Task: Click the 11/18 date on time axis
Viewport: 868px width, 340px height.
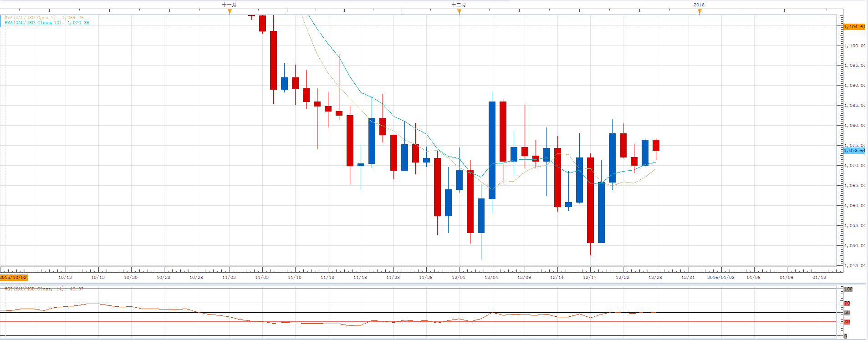Action: click(x=360, y=278)
